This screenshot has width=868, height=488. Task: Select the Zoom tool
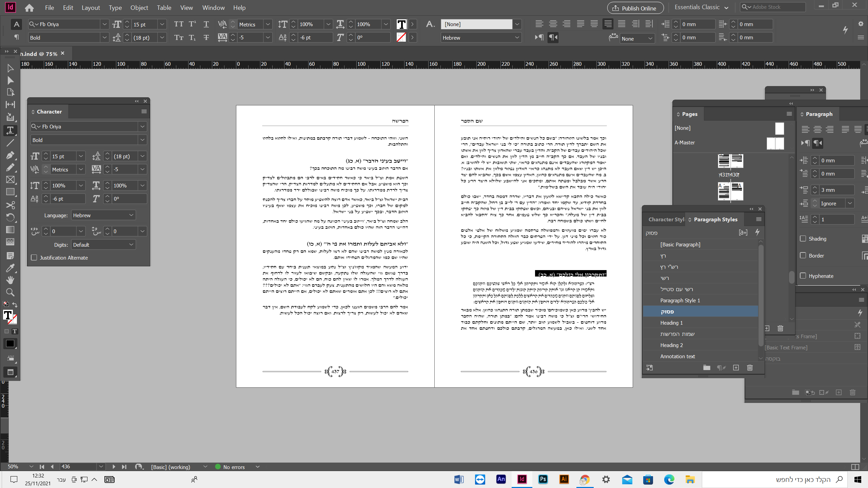(x=10, y=292)
